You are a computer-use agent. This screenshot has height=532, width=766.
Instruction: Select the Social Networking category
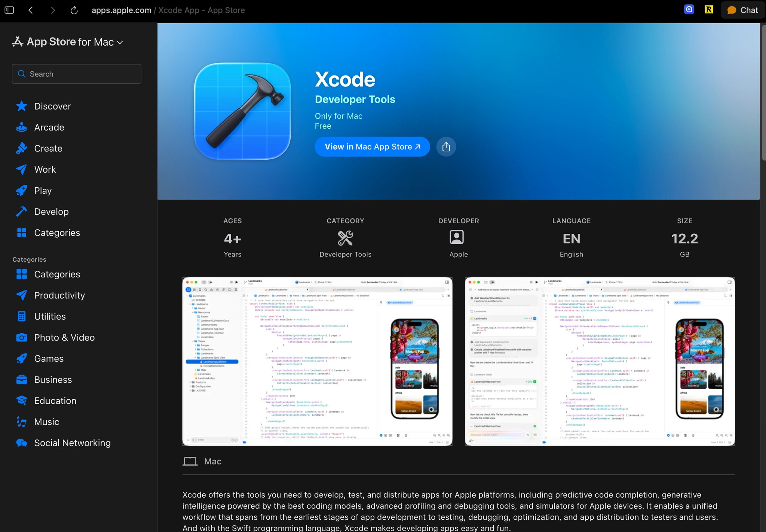72,443
